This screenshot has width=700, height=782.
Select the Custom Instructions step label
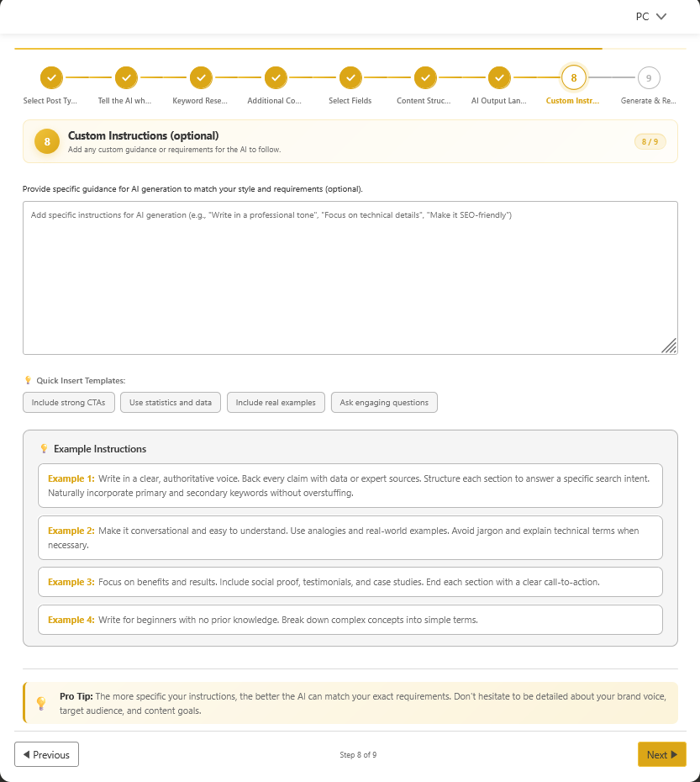pos(574,100)
